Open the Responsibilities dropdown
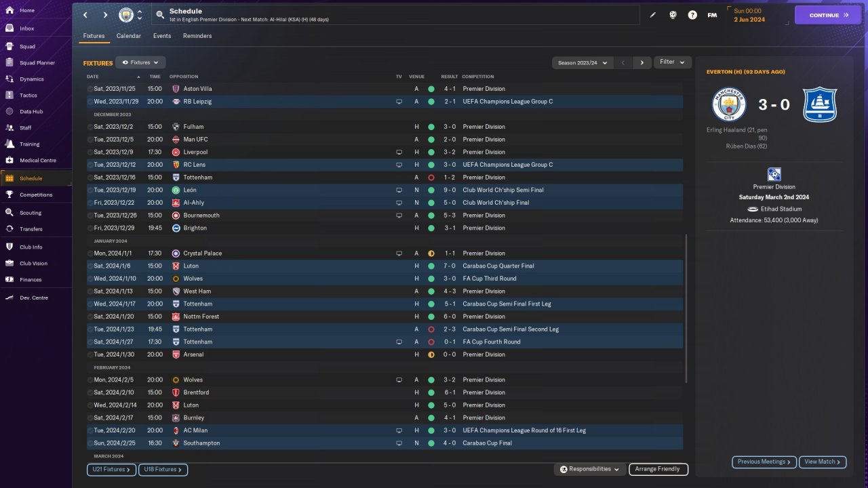 [x=589, y=469]
